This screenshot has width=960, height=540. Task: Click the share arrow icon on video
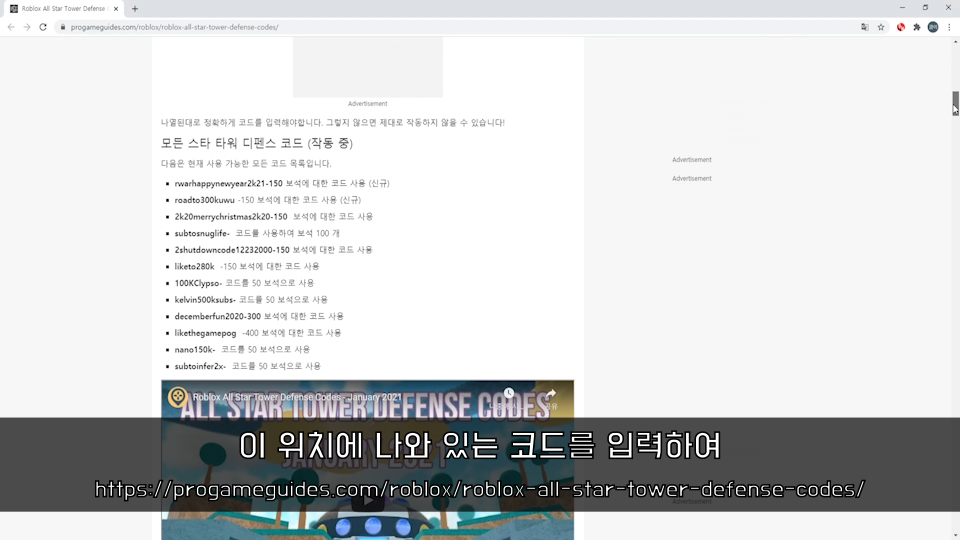click(x=551, y=394)
